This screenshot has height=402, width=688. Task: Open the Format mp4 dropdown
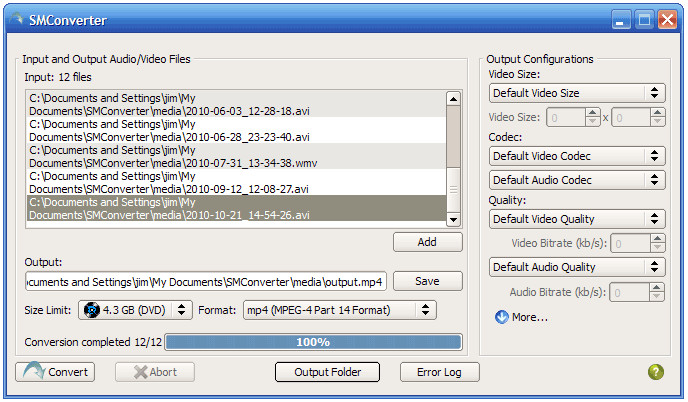pos(339,310)
